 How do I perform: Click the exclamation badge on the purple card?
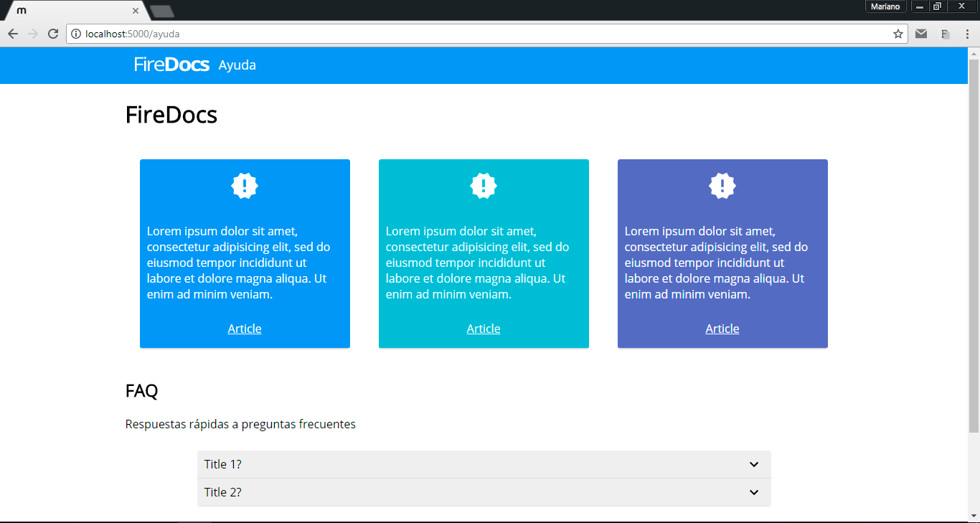point(722,185)
